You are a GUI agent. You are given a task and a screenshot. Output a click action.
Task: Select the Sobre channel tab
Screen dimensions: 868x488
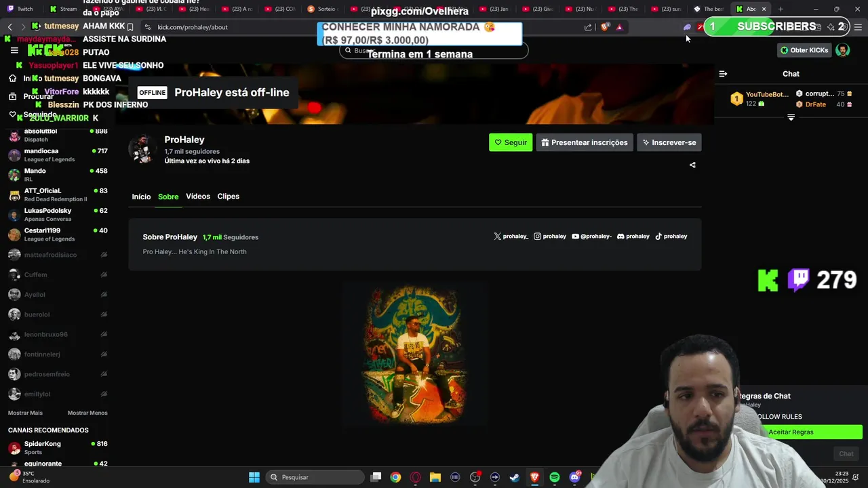168,197
